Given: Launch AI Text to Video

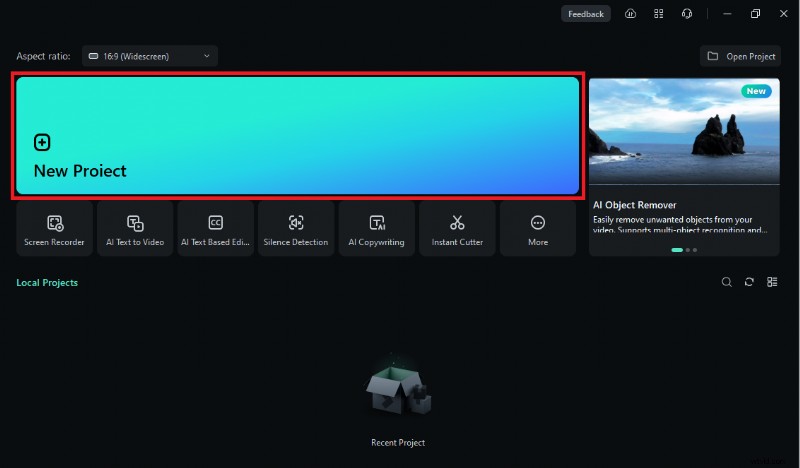Looking at the screenshot, I should (x=135, y=229).
